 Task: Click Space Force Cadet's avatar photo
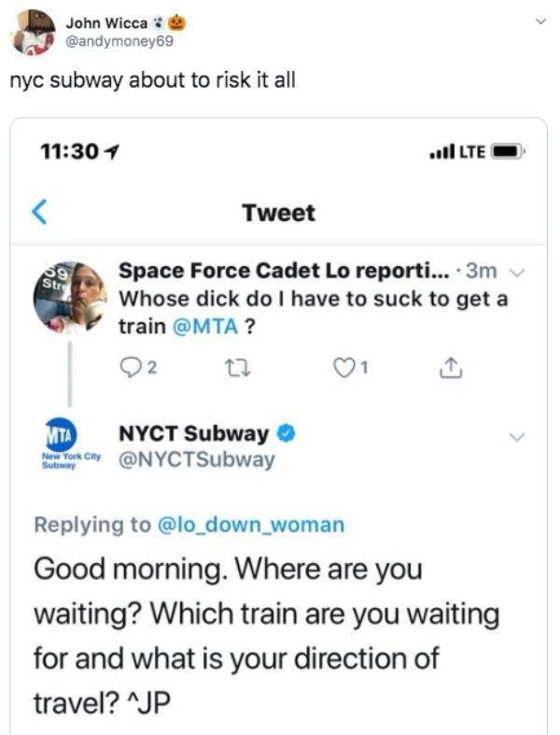click(70, 296)
